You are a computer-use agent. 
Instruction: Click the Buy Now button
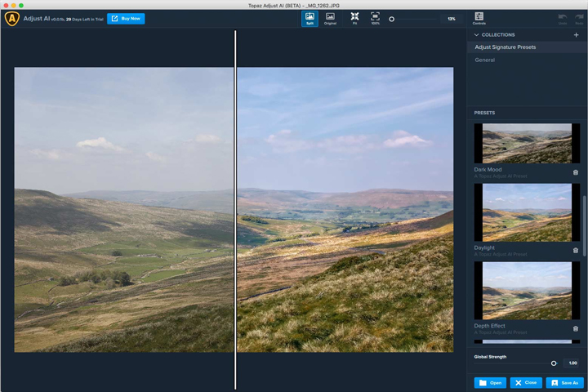[x=126, y=19]
